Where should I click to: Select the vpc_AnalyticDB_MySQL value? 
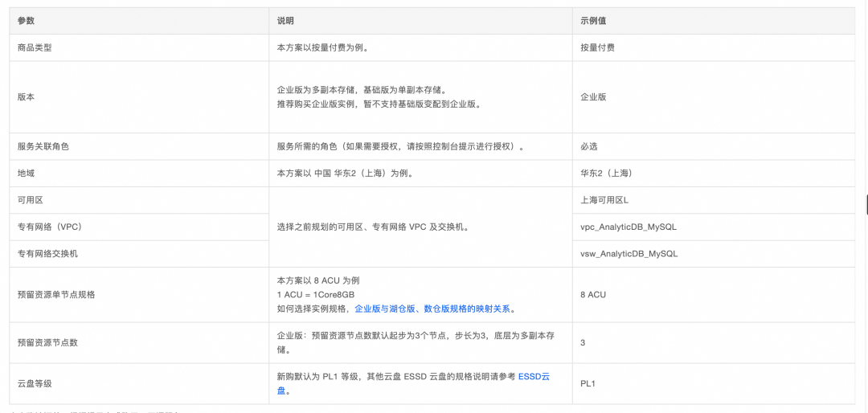(714, 227)
